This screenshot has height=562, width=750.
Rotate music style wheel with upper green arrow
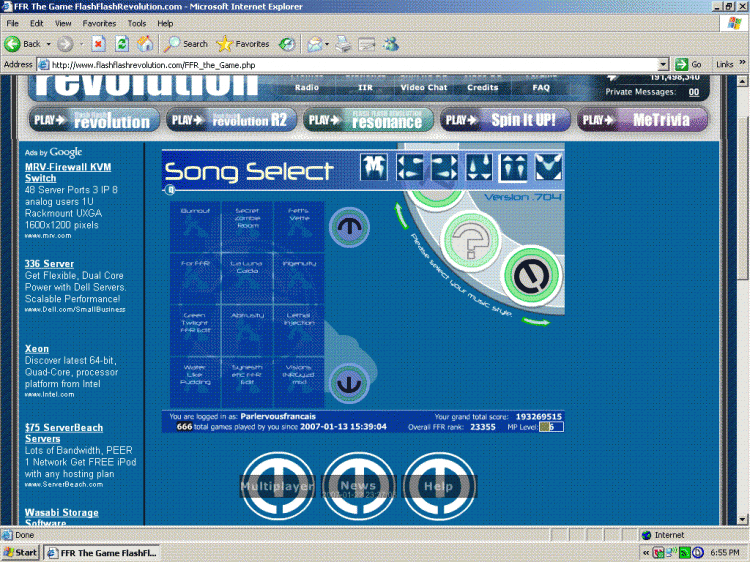click(x=401, y=216)
